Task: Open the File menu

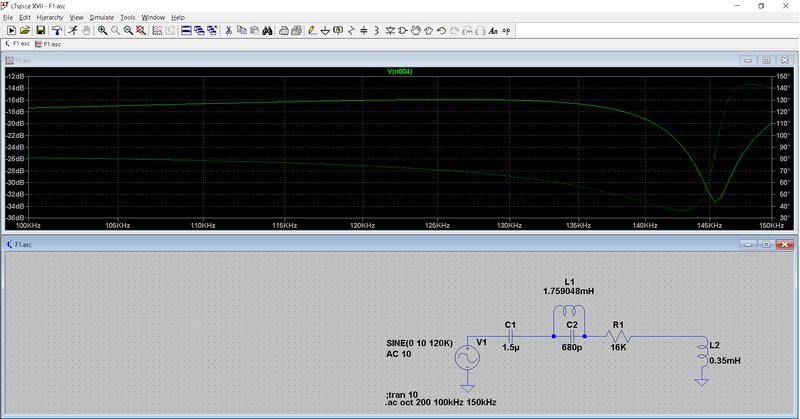Action: [8, 17]
